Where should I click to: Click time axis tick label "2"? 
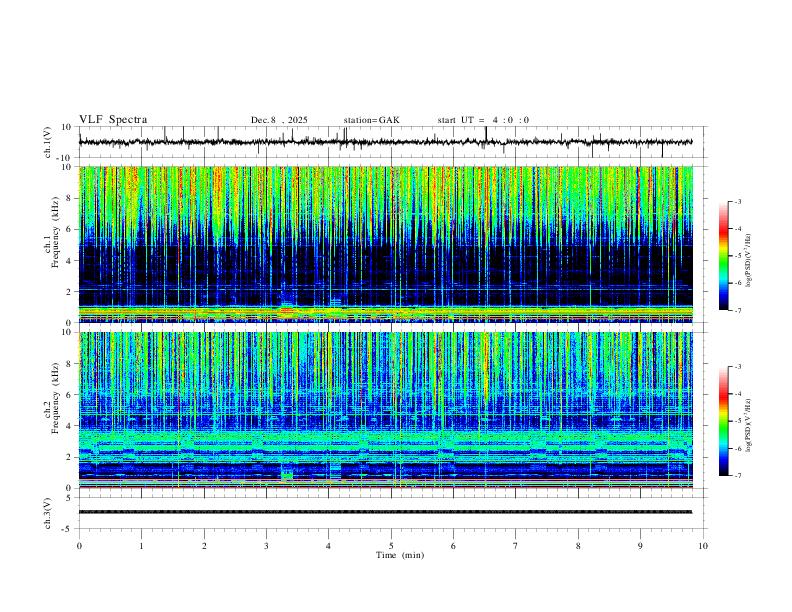coord(204,546)
